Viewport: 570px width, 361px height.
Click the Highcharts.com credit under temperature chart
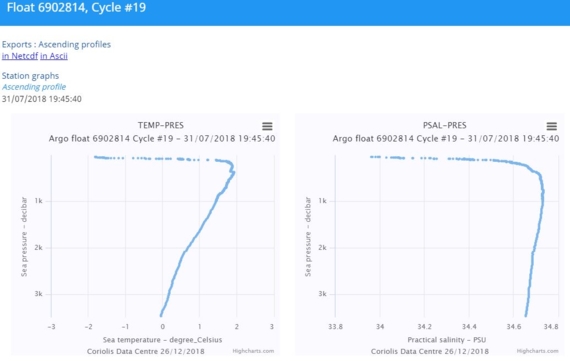(x=253, y=351)
